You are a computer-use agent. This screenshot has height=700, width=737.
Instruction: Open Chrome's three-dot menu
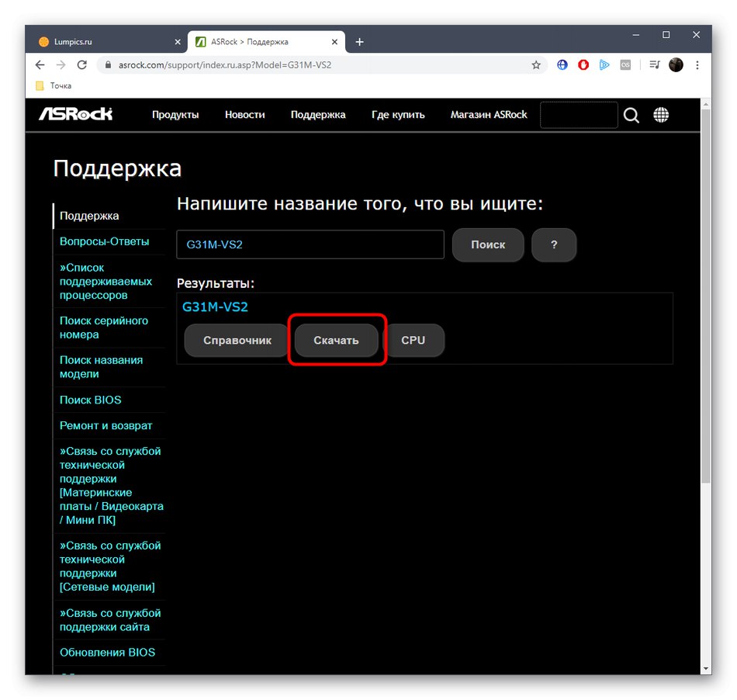pos(697,65)
